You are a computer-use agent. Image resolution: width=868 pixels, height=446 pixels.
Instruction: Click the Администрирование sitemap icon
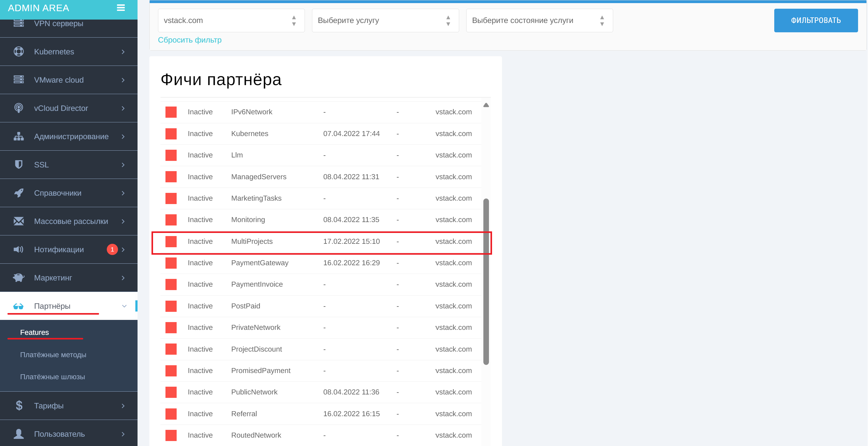(x=19, y=136)
